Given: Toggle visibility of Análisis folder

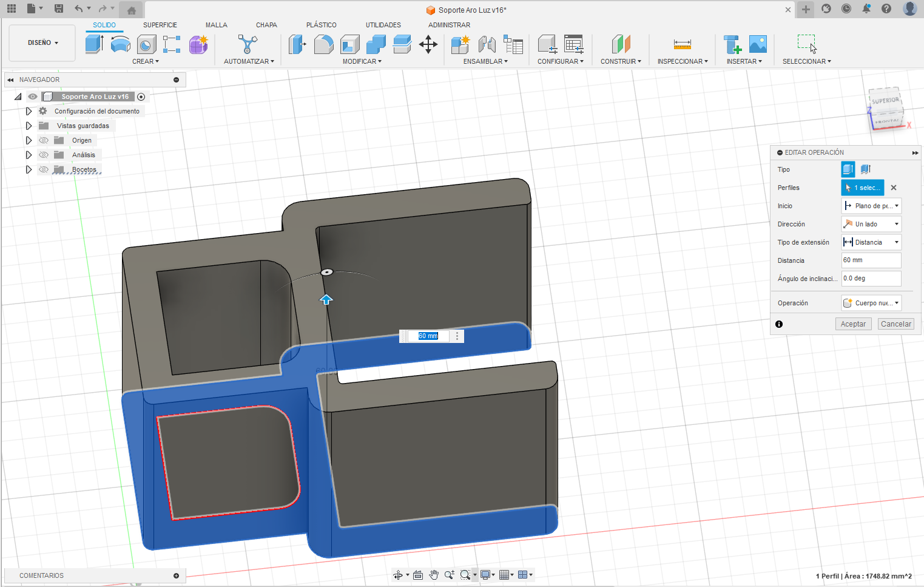Looking at the screenshot, I should pyautogui.click(x=44, y=155).
